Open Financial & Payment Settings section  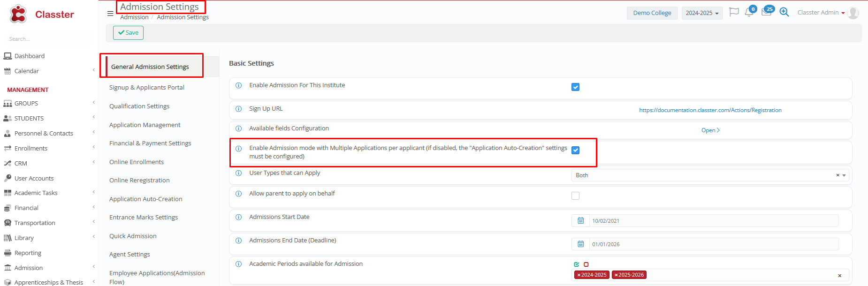pyautogui.click(x=150, y=143)
